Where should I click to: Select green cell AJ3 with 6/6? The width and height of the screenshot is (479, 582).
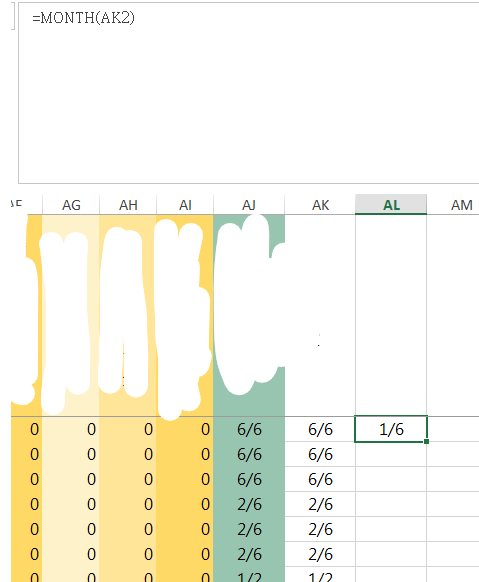click(249, 454)
